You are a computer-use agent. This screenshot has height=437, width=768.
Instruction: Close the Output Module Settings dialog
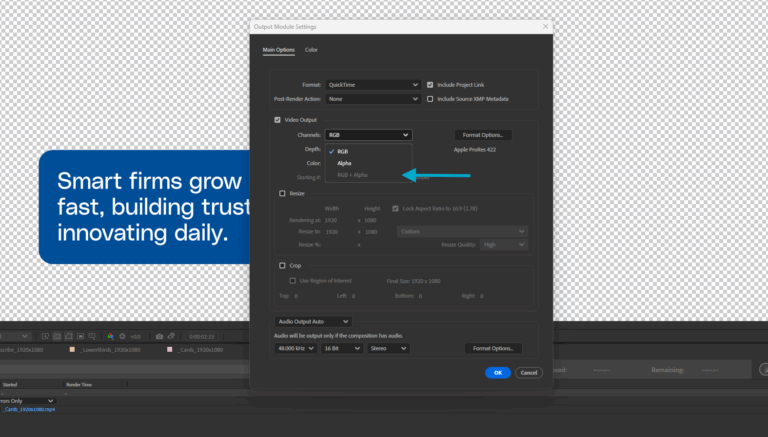pos(545,26)
